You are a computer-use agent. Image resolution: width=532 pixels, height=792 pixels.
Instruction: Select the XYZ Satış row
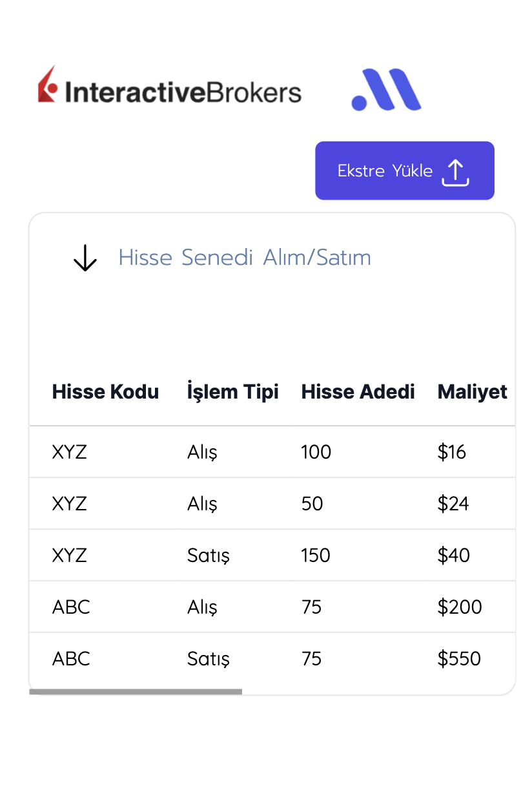click(x=272, y=555)
